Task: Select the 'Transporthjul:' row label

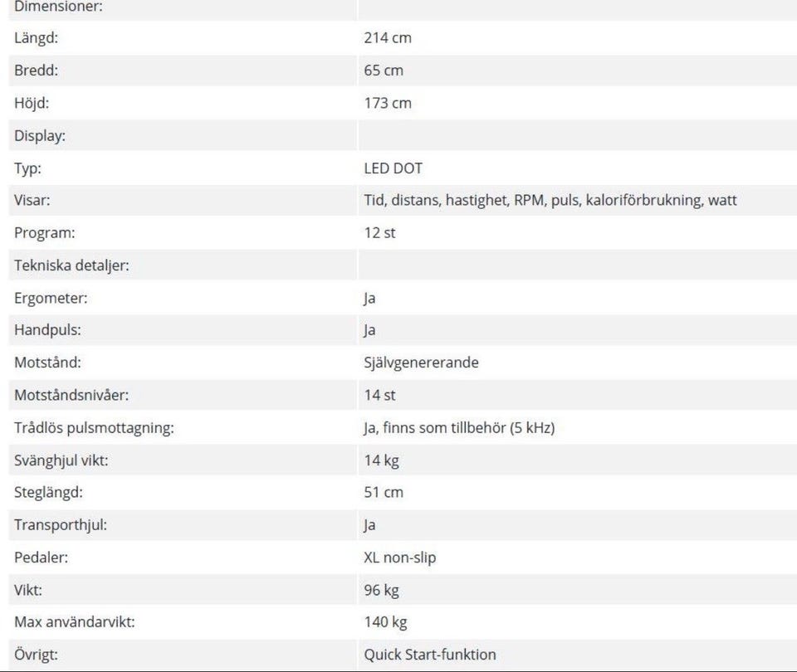Action: tap(61, 525)
